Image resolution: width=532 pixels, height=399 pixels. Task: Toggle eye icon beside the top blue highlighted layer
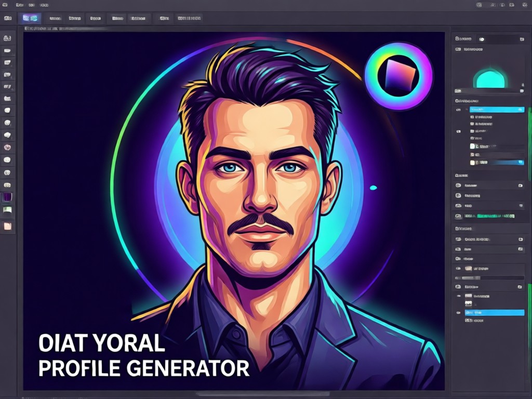[459, 110]
